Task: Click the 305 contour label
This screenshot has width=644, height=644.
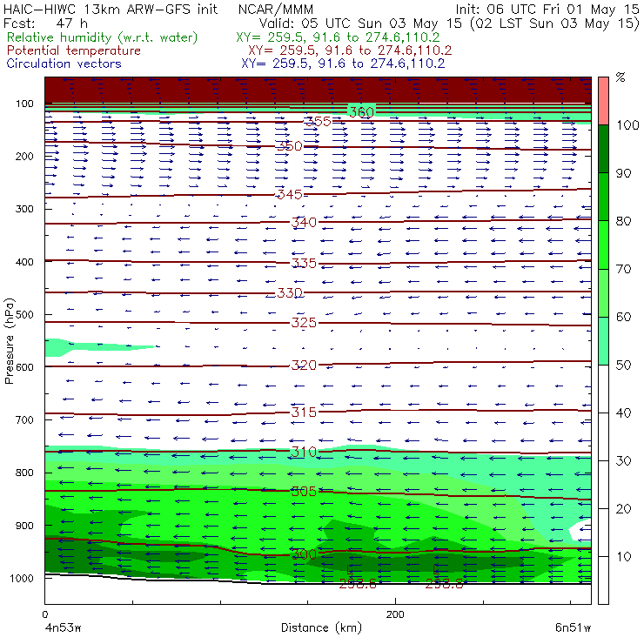Action: (x=304, y=491)
